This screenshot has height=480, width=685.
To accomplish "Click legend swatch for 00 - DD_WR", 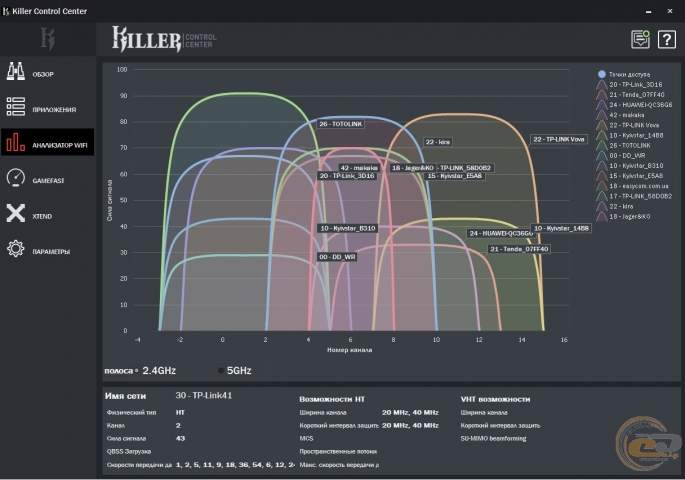I will tap(602, 155).
